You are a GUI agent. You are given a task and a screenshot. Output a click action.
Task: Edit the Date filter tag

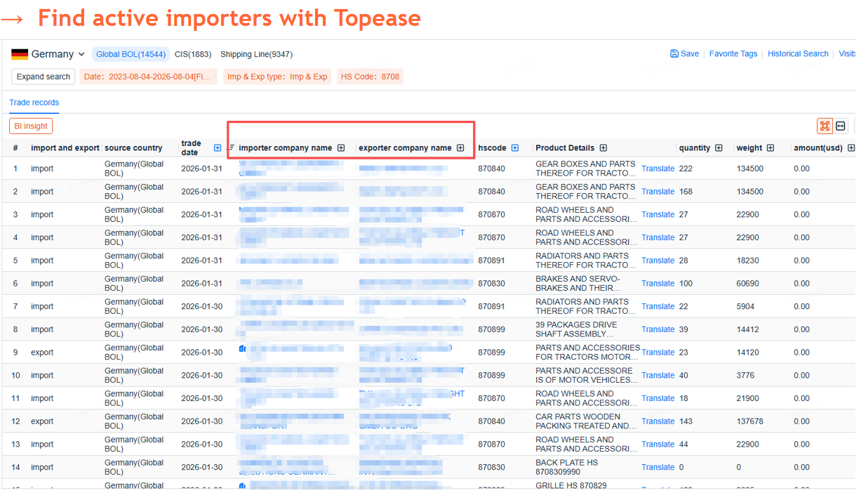[149, 77]
